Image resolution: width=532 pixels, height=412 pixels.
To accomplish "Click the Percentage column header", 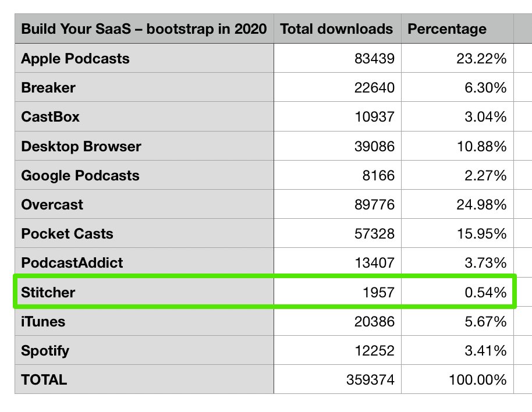I will coord(446,29).
